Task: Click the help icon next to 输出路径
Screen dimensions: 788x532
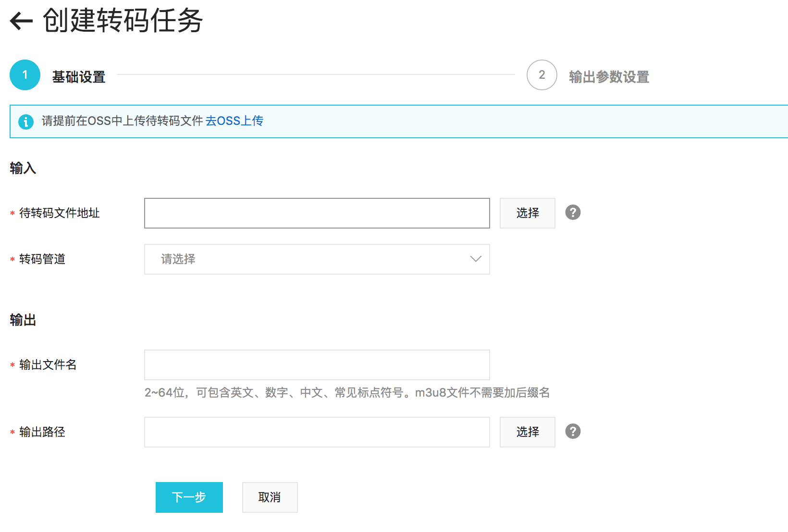Action: coord(572,431)
